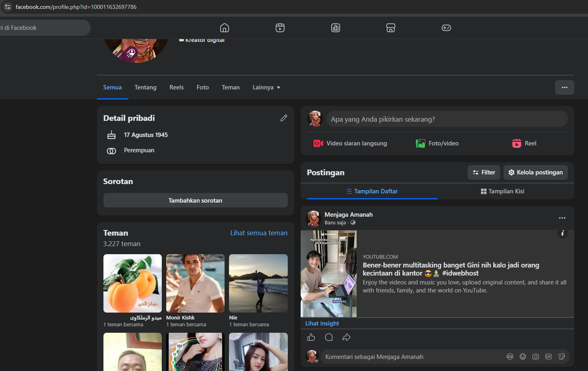
Task: Insert an avatar sticker in the comment
Action: 510,356
